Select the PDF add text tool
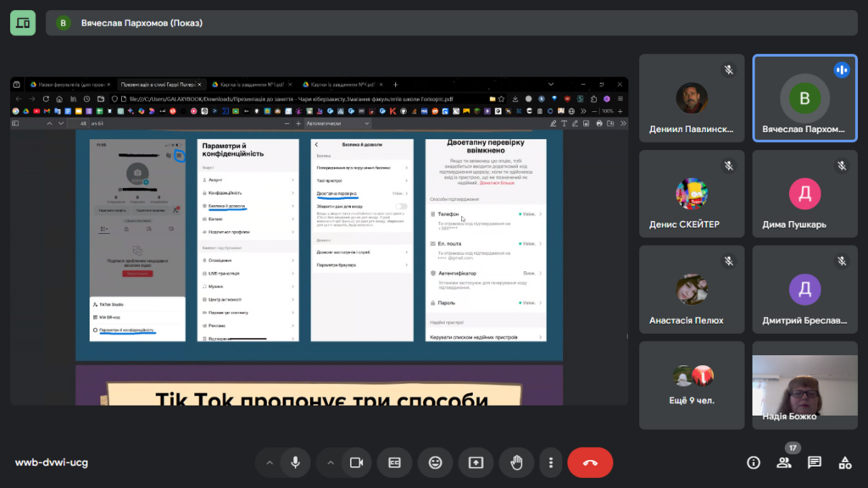This screenshot has height=488, width=868. [564, 124]
